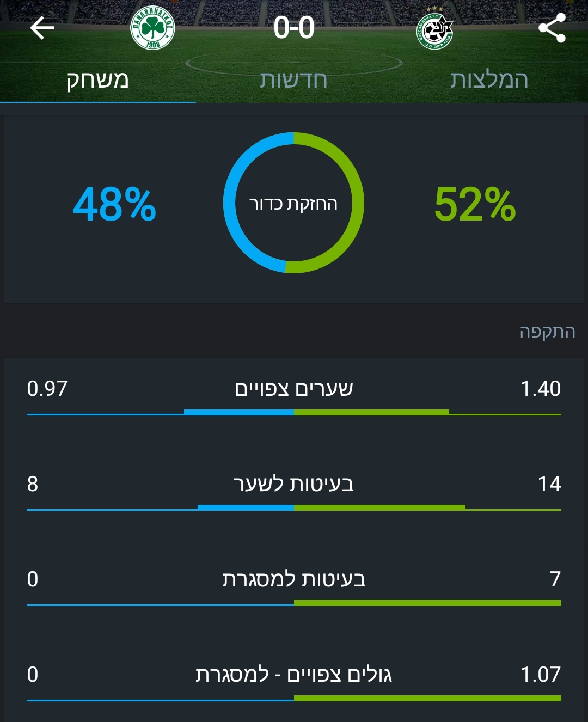This screenshot has width=588, height=722.
Task: Select the בעיטות למסגרת stat label
Action: [294, 579]
